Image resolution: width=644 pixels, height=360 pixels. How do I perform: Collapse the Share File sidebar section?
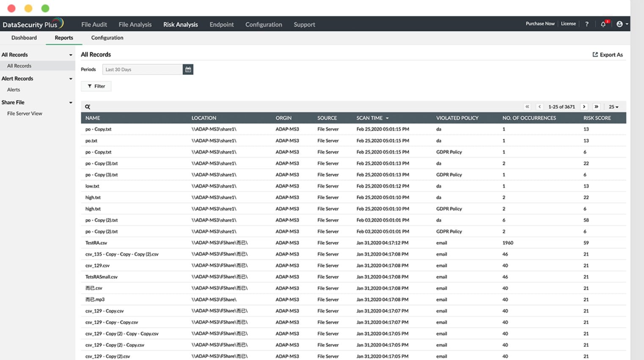[x=71, y=102]
